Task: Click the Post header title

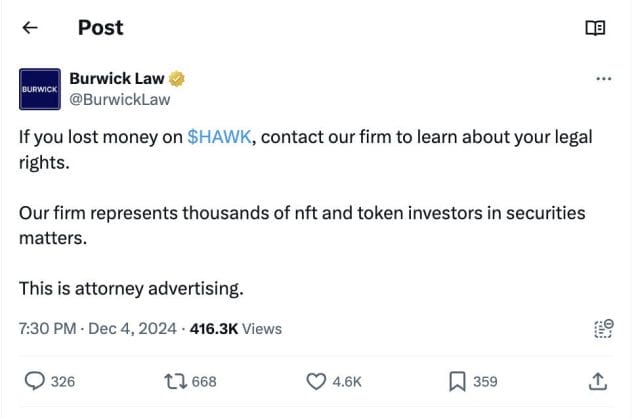Action: 100,28
